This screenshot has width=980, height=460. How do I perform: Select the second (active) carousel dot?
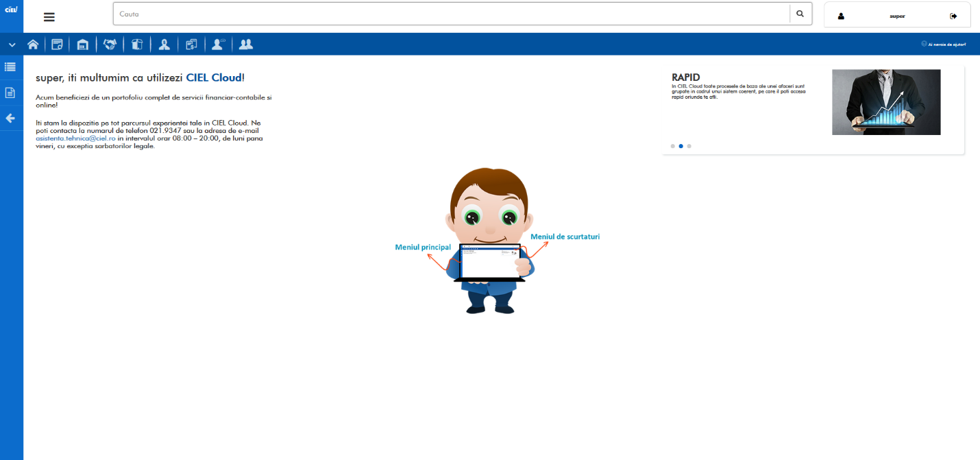pyautogui.click(x=681, y=146)
